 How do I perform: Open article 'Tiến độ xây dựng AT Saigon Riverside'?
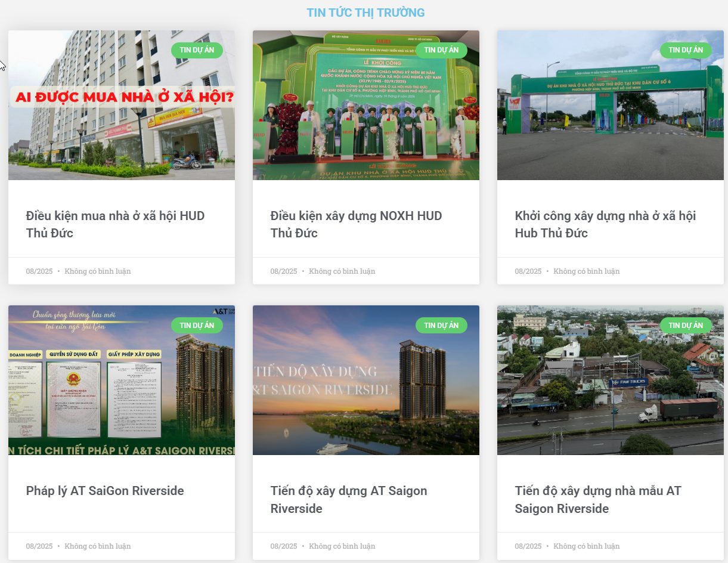point(349,500)
